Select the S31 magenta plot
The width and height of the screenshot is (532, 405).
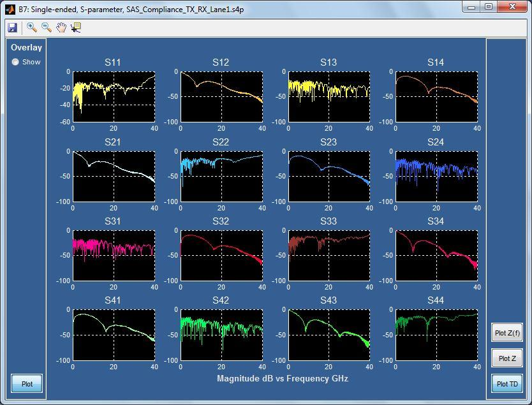point(114,255)
